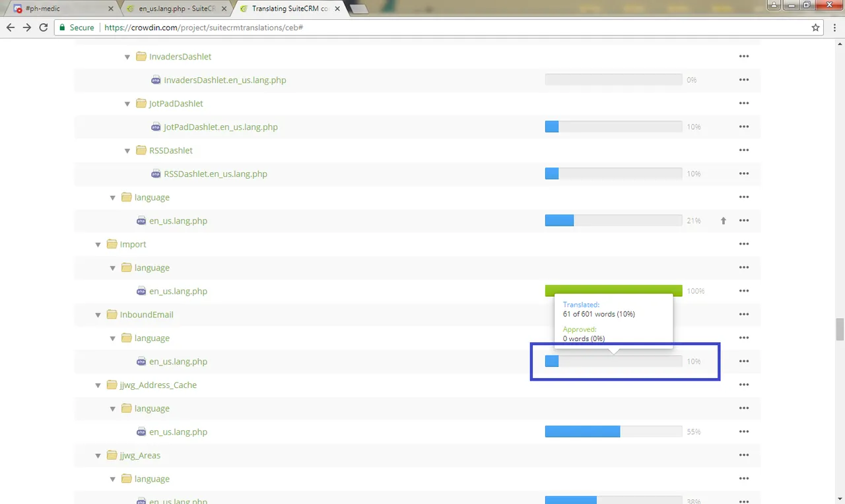Collapse the RSSDashlet folder
845x504 pixels.
click(x=127, y=150)
